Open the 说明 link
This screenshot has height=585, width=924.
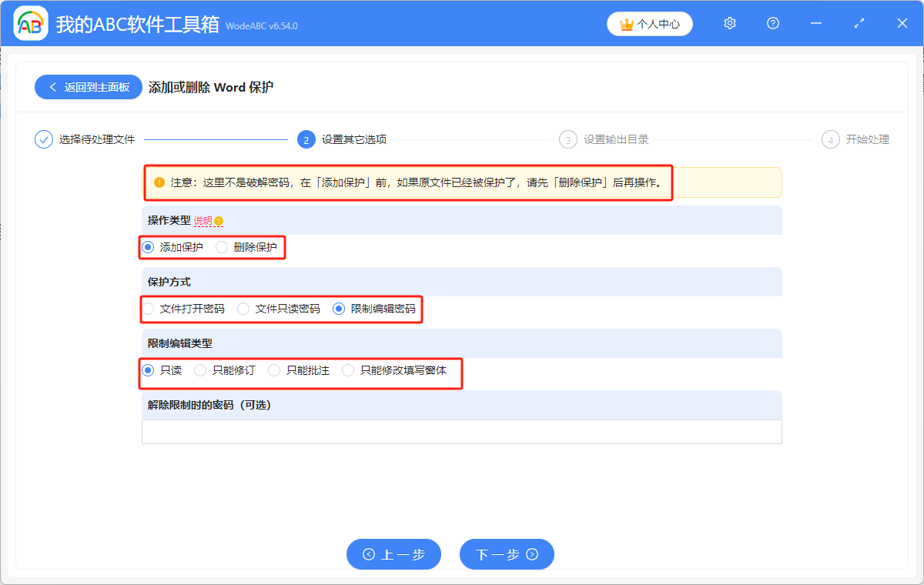pyautogui.click(x=203, y=220)
